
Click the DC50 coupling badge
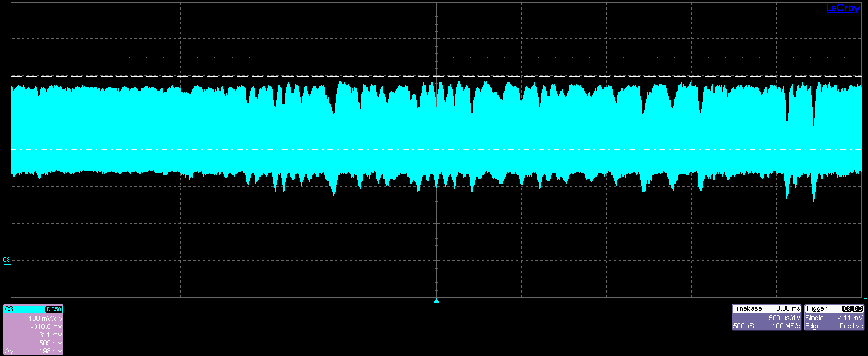tap(54, 309)
